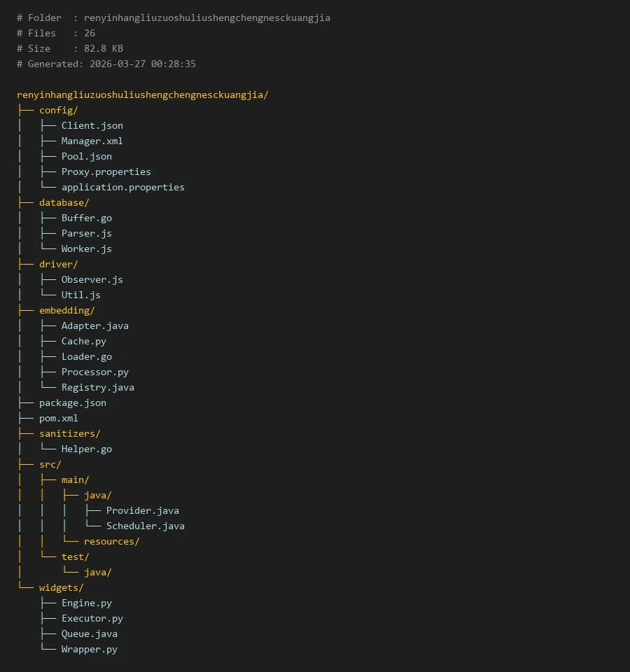630x672 pixels.
Task: Click the src/ folder entry
Action: pyautogui.click(x=50, y=464)
